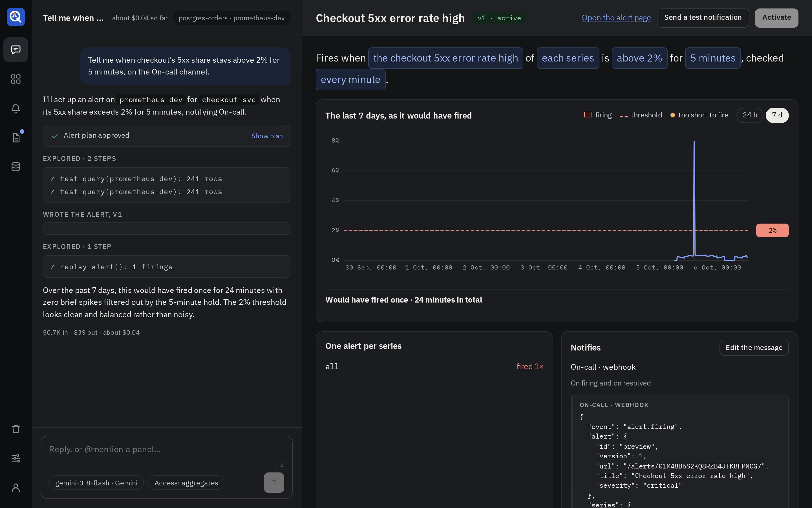Click 'On-call · webhook' notification target

pyautogui.click(x=603, y=367)
